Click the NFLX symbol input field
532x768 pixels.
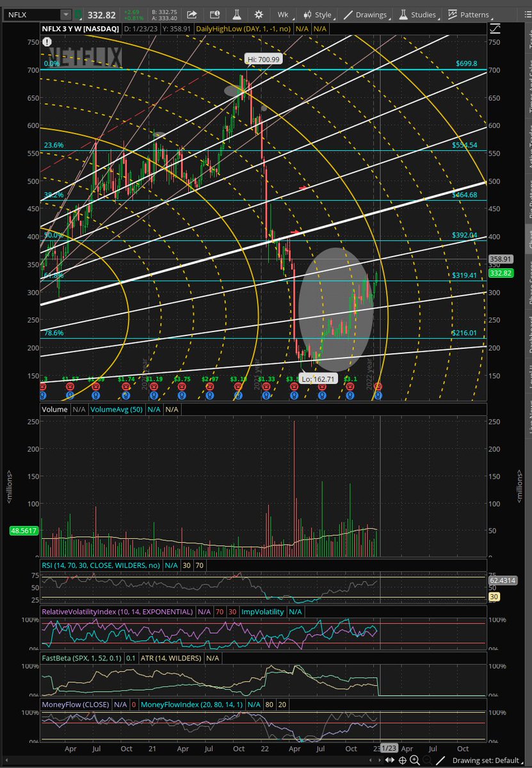click(31, 14)
